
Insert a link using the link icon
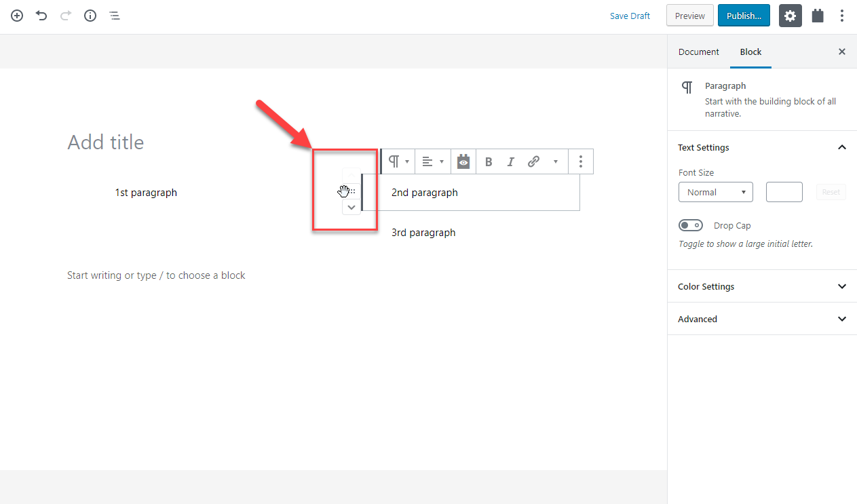pyautogui.click(x=533, y=161)
